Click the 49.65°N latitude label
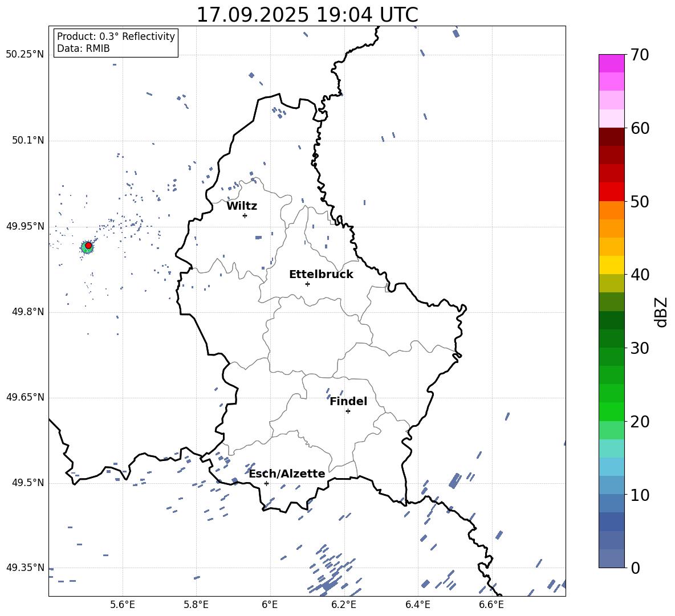The image size is (675, 616). click(x=25, y=397)
